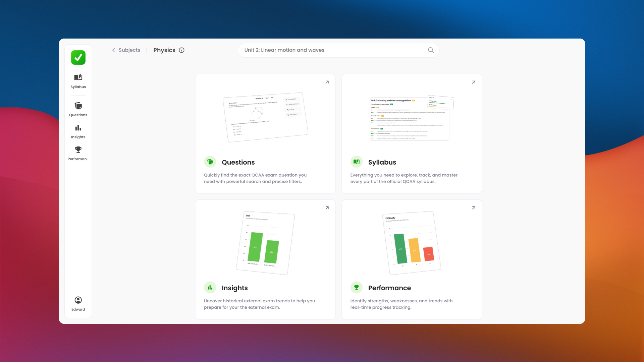This screenshot has width=644, height=362.
Task: Click the Questions card preview thumbnail
Action: pyautogui.click(x=265, y=117)
